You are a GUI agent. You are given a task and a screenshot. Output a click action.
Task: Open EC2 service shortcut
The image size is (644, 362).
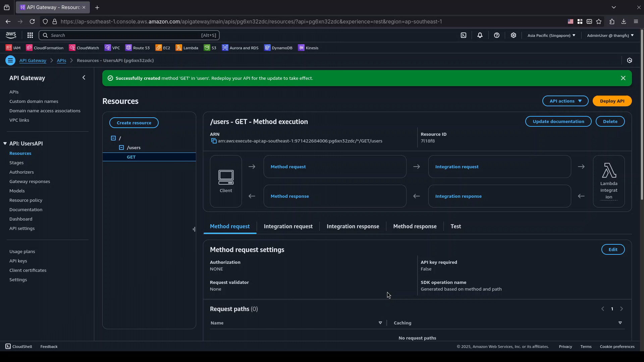[x=163, y=48]
